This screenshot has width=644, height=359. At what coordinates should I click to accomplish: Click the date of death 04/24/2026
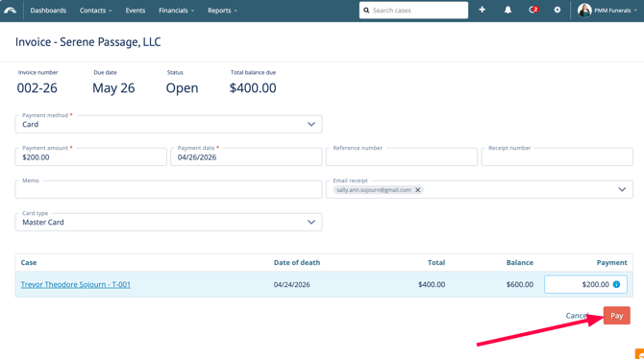click(291, 284)
